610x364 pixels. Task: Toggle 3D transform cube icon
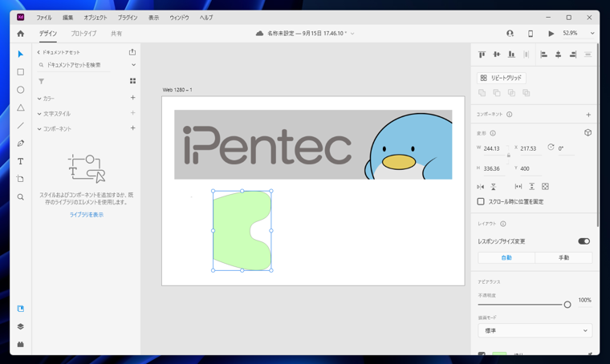pos(588,133)
